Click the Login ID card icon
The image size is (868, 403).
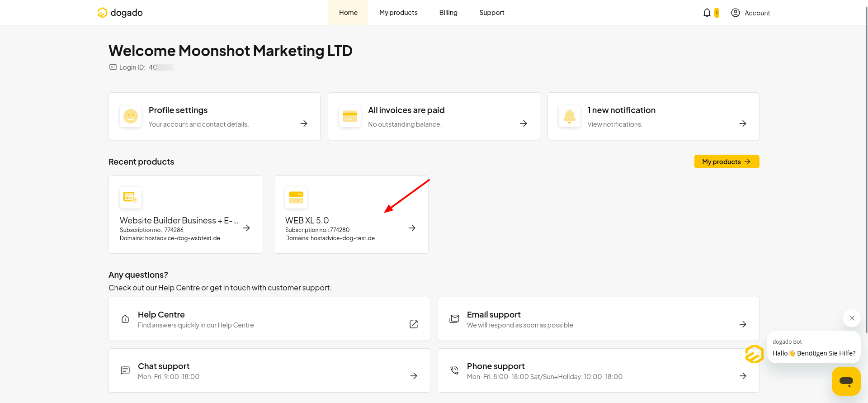coord(113,67)
